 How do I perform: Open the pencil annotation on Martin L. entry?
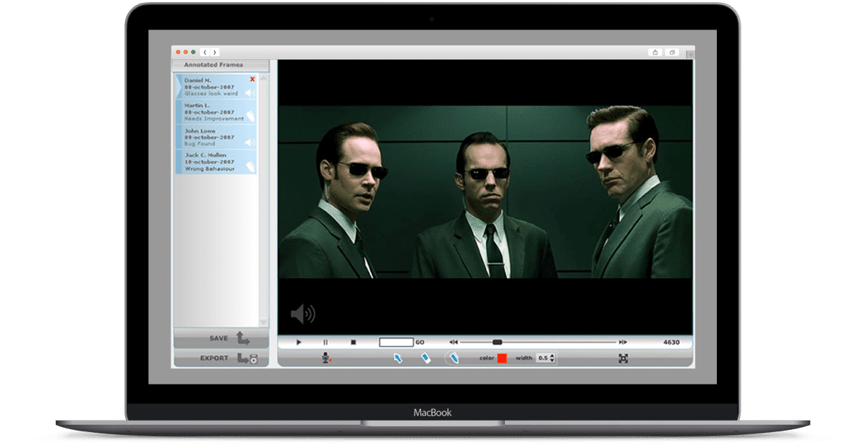tap(251, 116)
